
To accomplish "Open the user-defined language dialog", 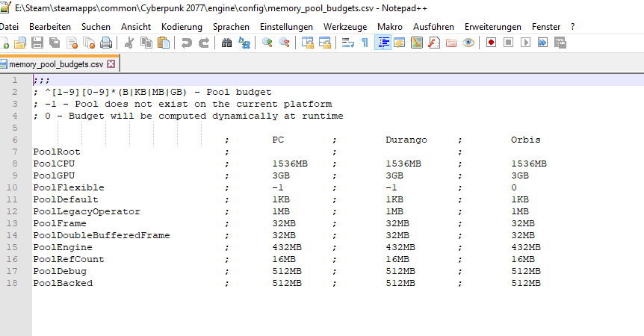I will click(399, 43).
